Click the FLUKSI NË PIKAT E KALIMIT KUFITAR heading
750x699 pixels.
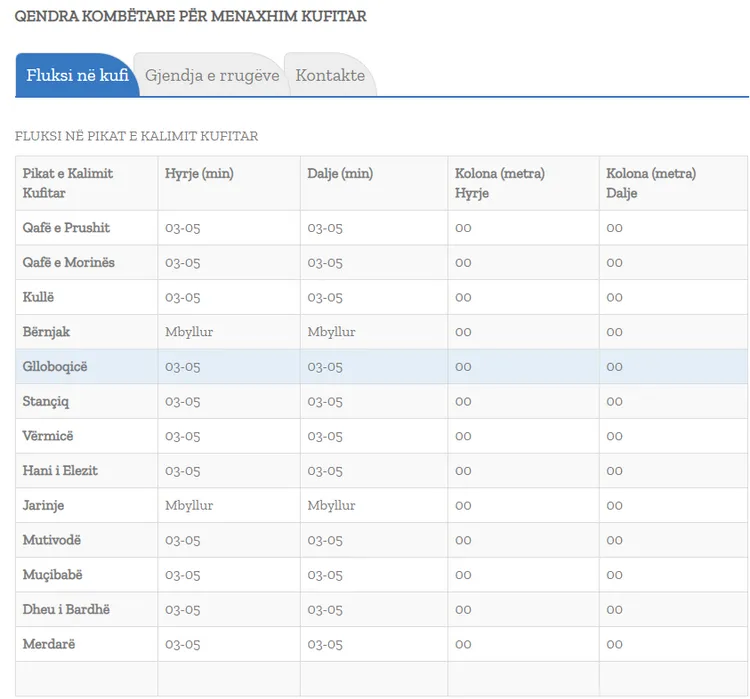pyautogui.click(x=136, y=136)
